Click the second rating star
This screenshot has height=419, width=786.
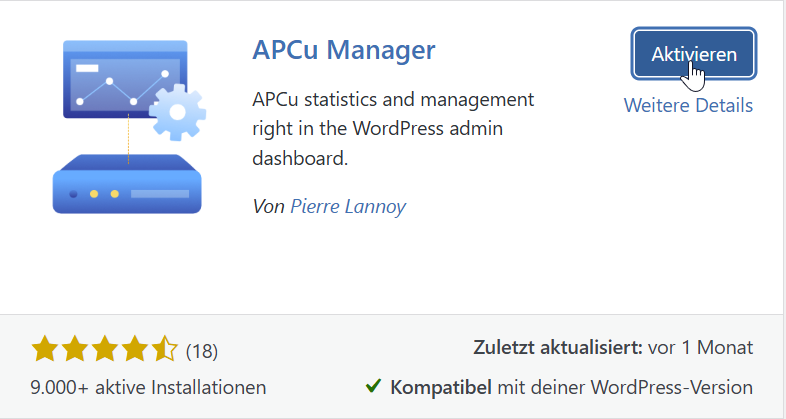75,349
